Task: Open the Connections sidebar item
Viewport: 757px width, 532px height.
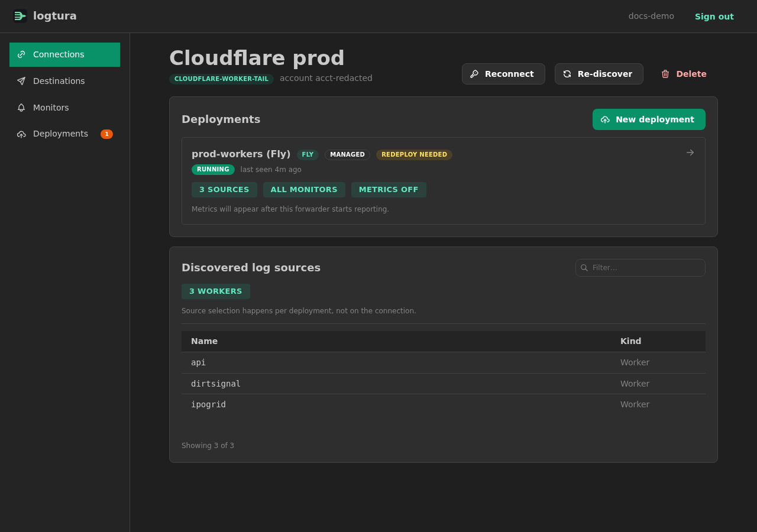Action: pos(64,54)
